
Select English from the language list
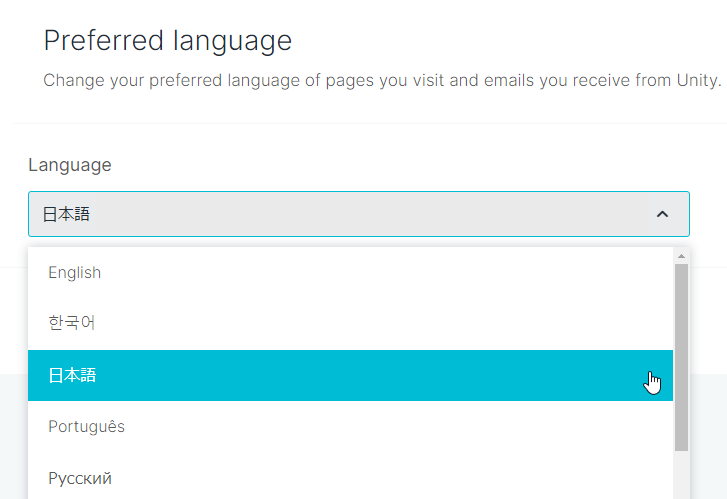[x=75, y=273]
